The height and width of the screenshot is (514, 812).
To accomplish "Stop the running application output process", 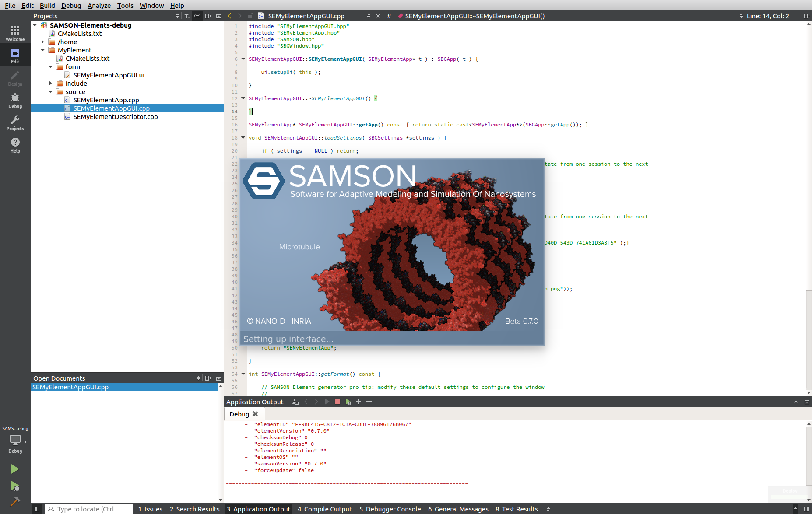I will coord(337,402).
